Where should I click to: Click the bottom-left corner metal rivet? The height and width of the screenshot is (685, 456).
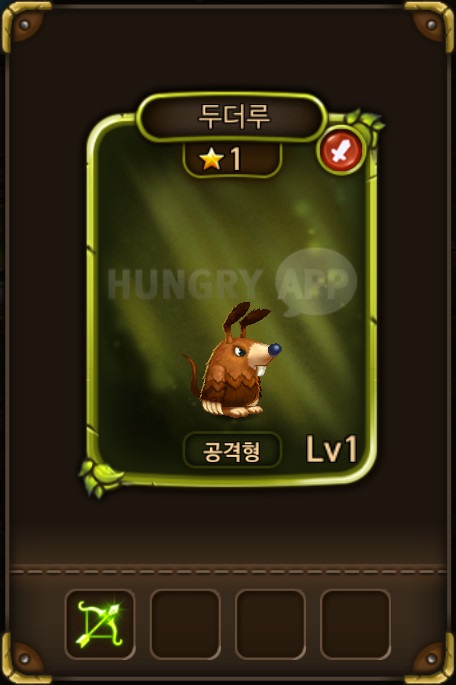point(25,658)
